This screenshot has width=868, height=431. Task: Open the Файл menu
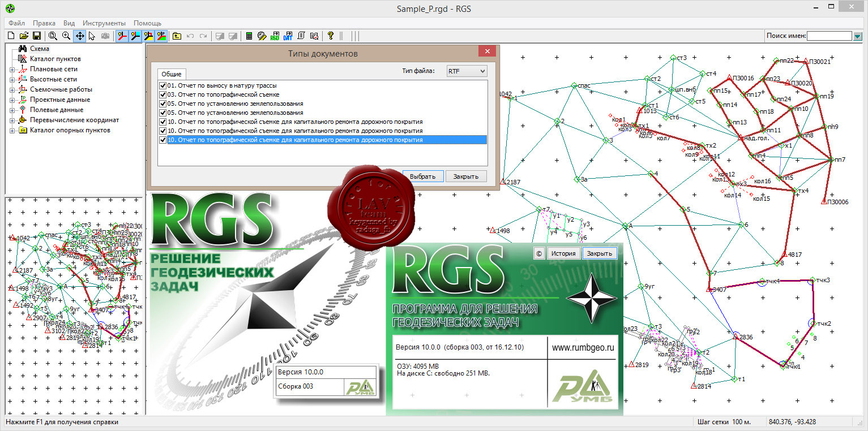click(16, 23)
